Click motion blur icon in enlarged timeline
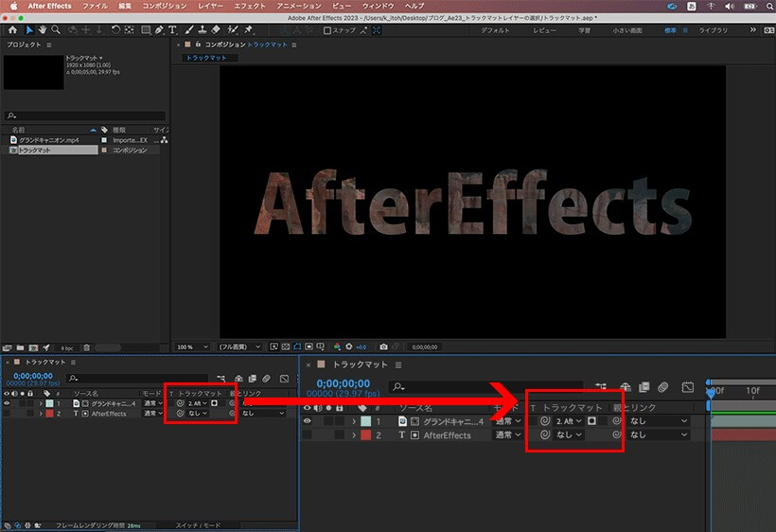This screenshot has height=532, width=776. [663, 387]
